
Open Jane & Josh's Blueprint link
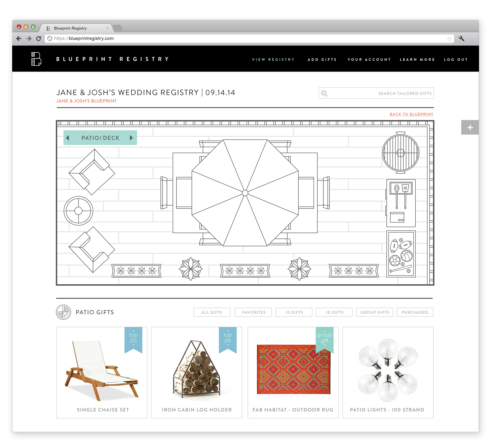tap(87, 101)
